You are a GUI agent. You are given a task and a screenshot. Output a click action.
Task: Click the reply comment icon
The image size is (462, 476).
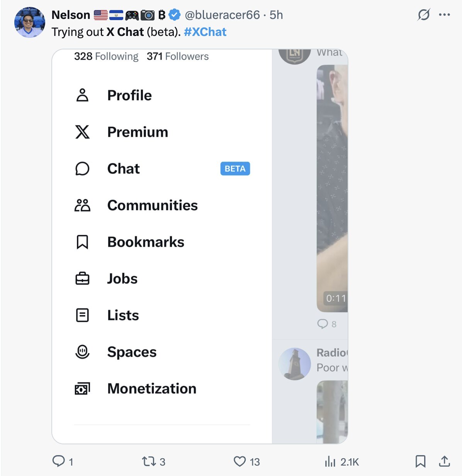coord(59,461)
